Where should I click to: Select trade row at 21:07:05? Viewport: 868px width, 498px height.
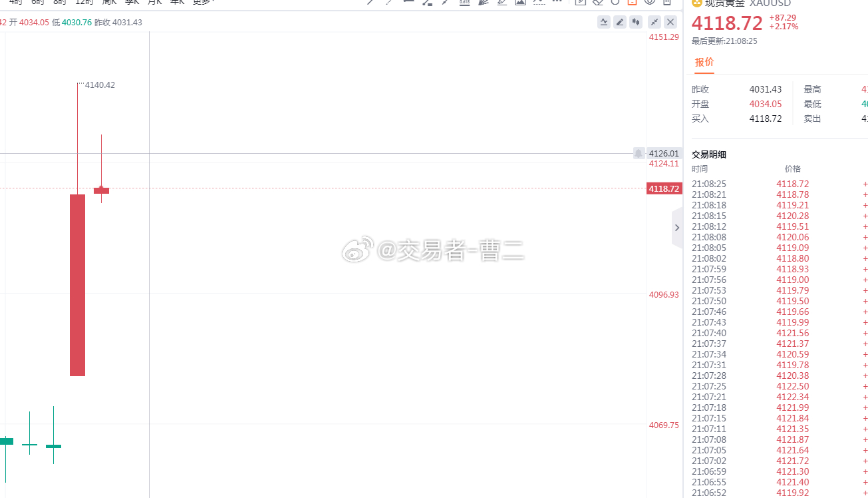780,450
